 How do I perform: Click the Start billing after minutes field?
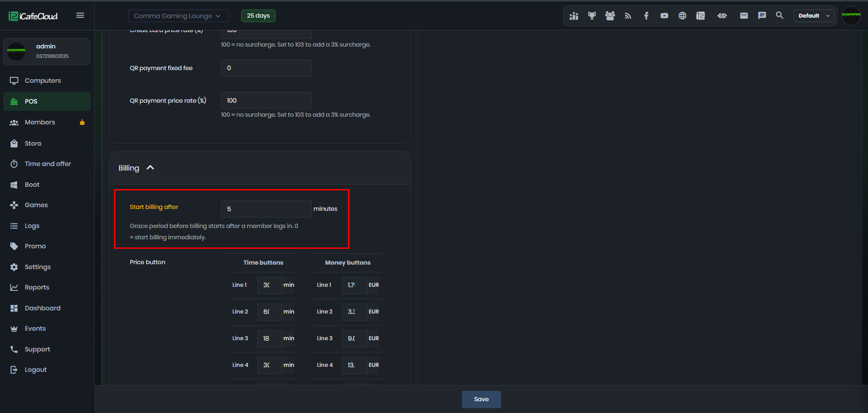[x=267, y=209]
